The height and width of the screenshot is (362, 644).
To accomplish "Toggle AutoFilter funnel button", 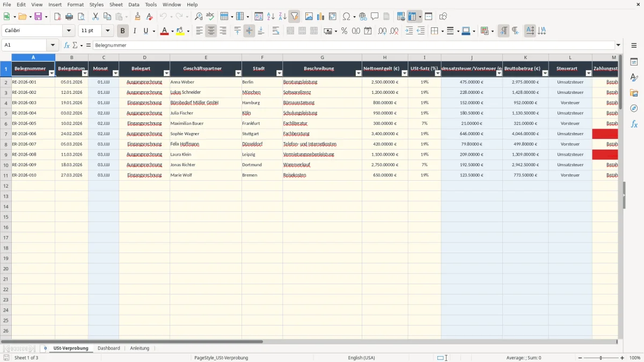I will coord(294,17).
